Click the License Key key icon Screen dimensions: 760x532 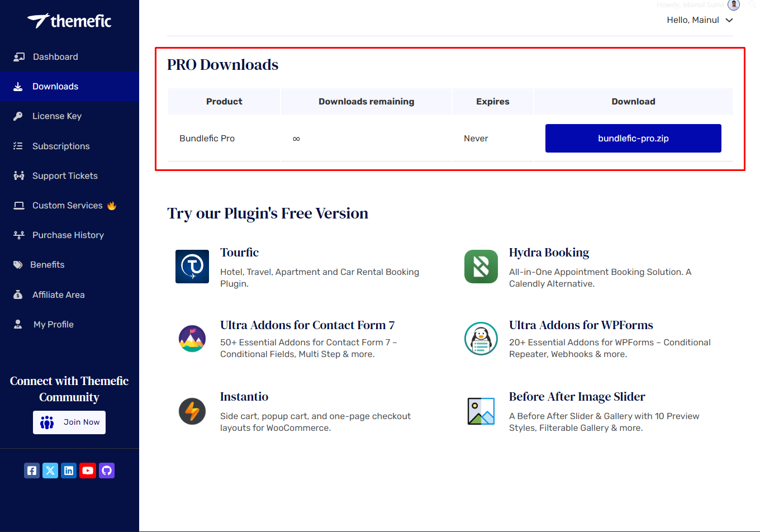[18, 116]
